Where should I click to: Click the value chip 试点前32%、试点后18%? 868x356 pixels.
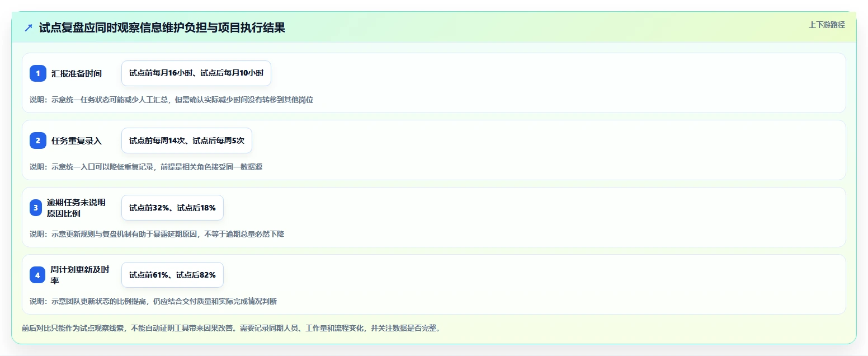(172, 208)
